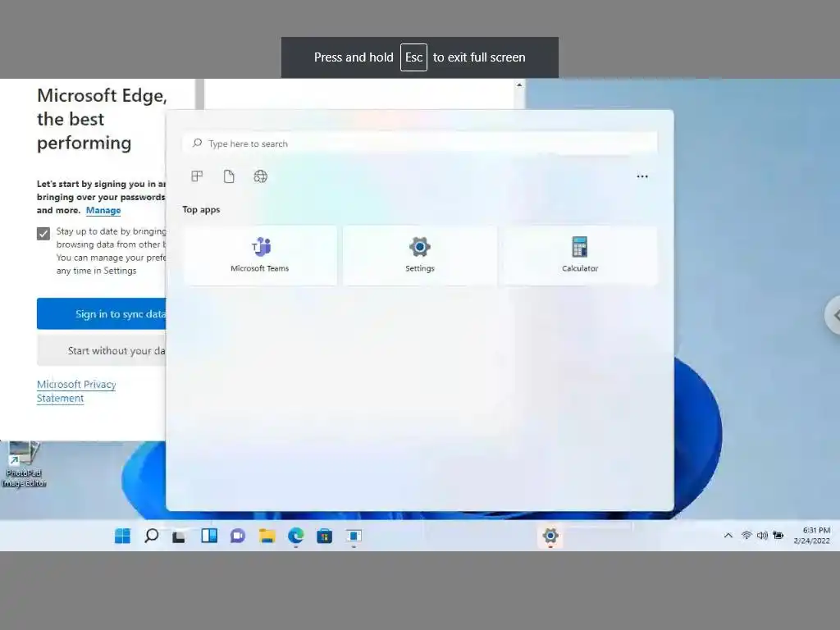Open Microsoft Edge from the taskbar
The width and height of the screenshot is (840, 630).
295,536
